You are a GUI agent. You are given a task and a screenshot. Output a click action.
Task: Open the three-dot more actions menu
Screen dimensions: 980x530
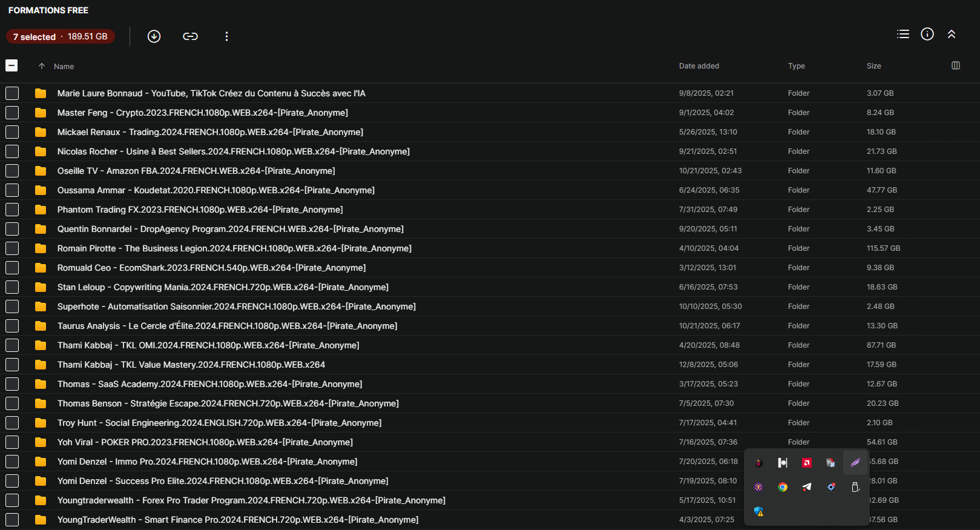[x=226, y=36]
